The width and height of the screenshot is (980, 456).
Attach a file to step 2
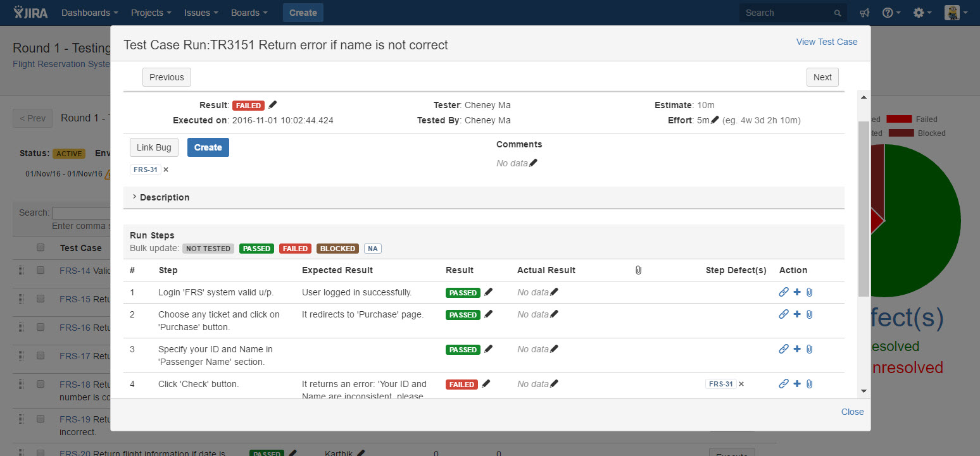809,314
